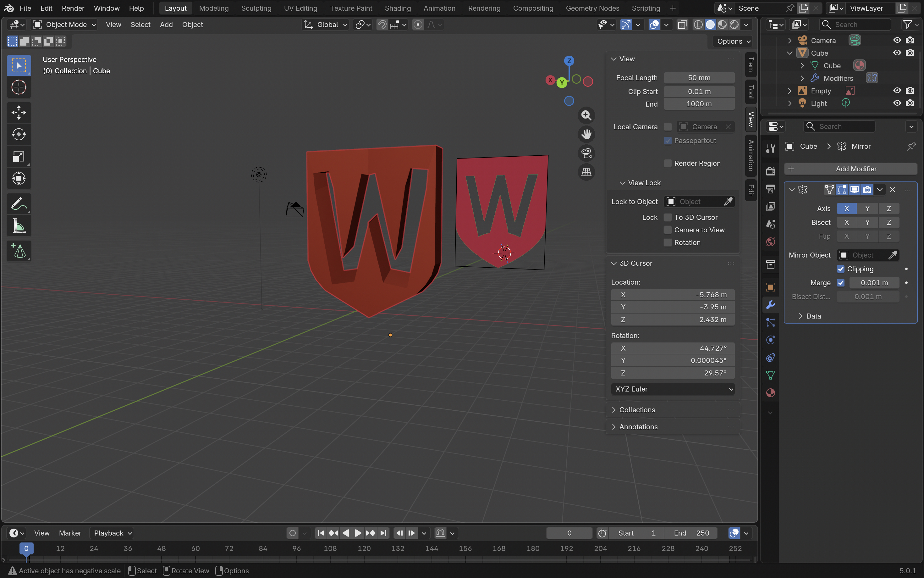Select the Move tool in toolbar
Screen dimensions: 924x578
18,112
